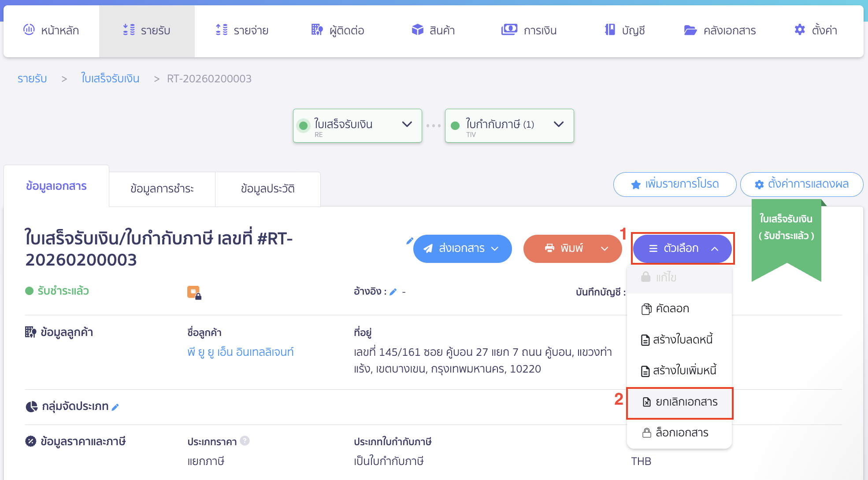The height and width of the screenshot is (480, 868).
Task: Click the orange locked note icon
Action: point(194,292)
